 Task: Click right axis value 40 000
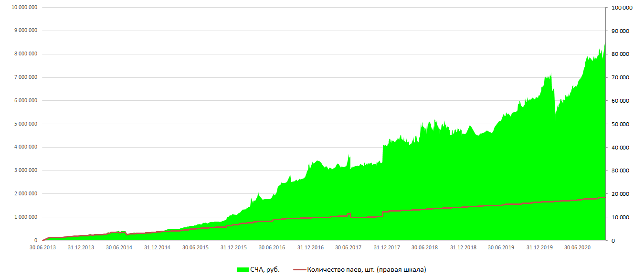coord(620,147)
